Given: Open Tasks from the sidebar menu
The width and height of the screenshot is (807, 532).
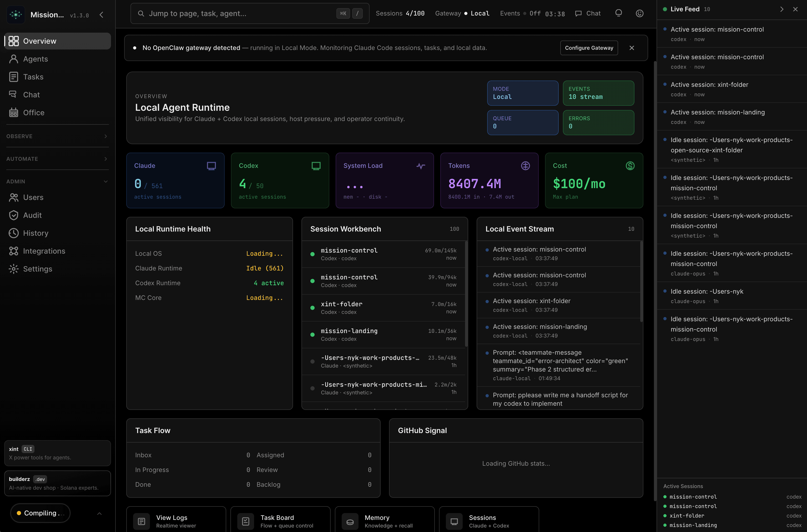Looking at the screenshot, I should [33, 77].
